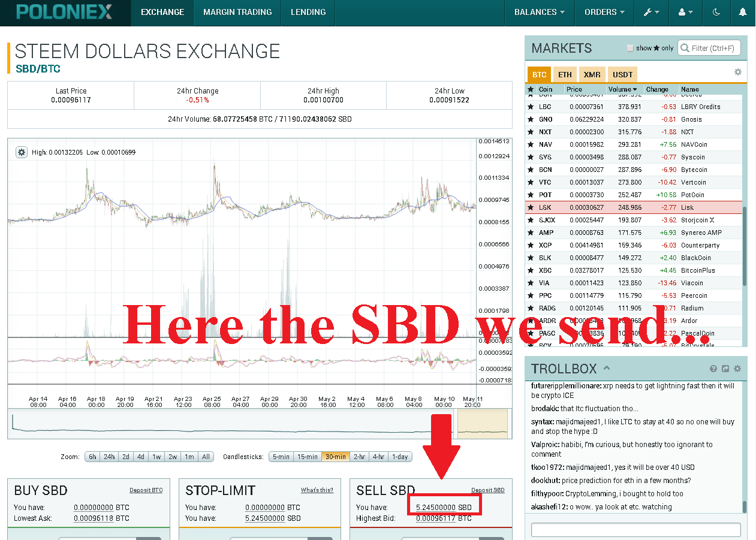Toggle favorite star for BLK
Screen dimensions: 756x540
click(530, 258)
